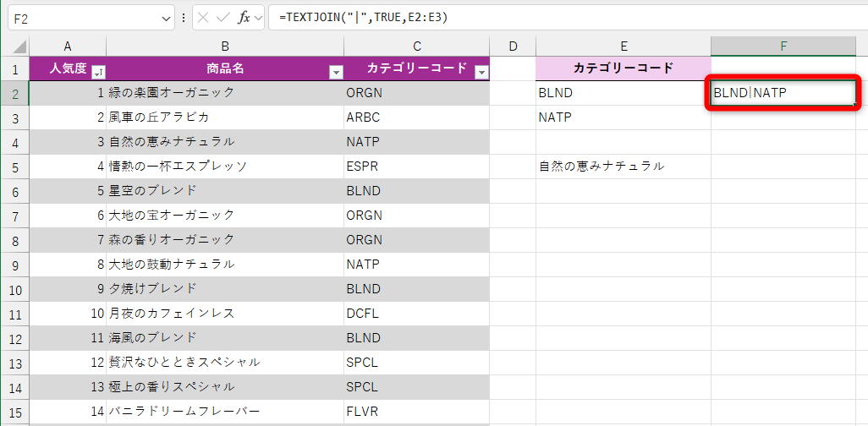This screenshot has height=426, width=868.
Task: Select row 1 header
Action: point(15,69)
